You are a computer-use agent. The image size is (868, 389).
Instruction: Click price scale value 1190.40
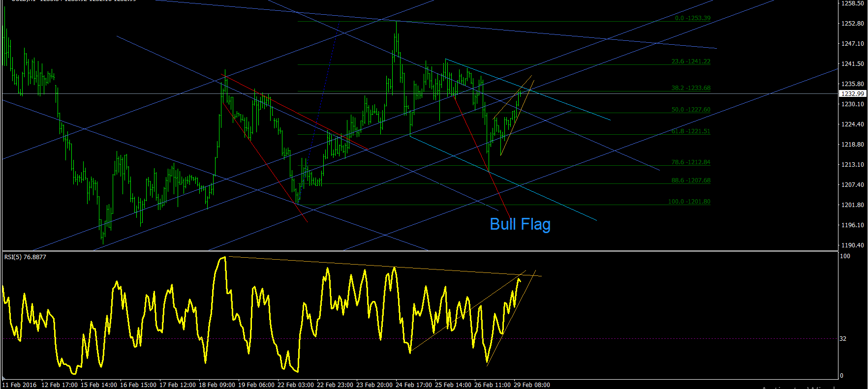click(853, 245)
